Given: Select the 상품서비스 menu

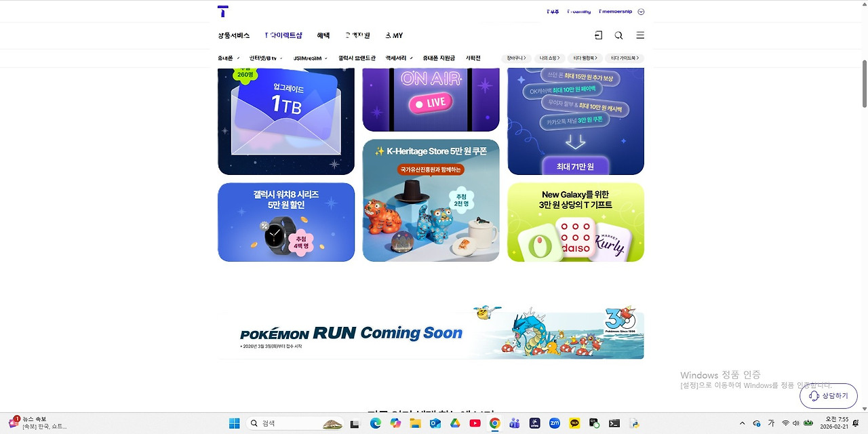Looking at the screenshot, I should point(234,35).
